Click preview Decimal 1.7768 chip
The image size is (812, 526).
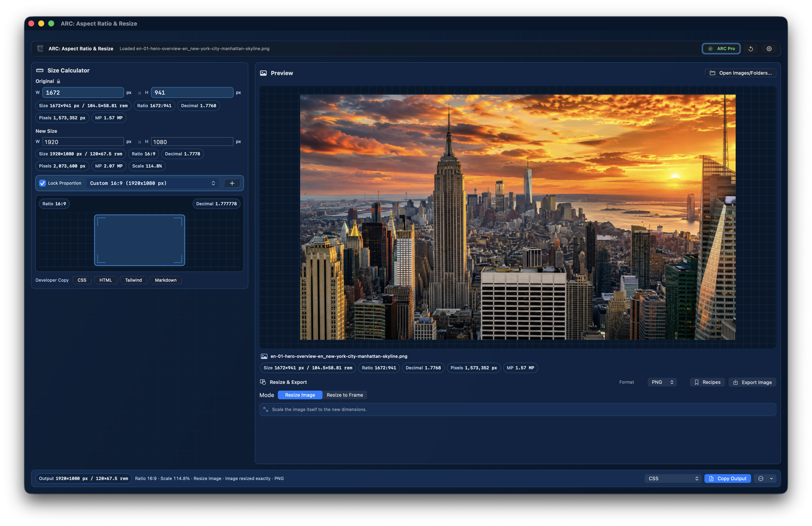tap(423, 368)
